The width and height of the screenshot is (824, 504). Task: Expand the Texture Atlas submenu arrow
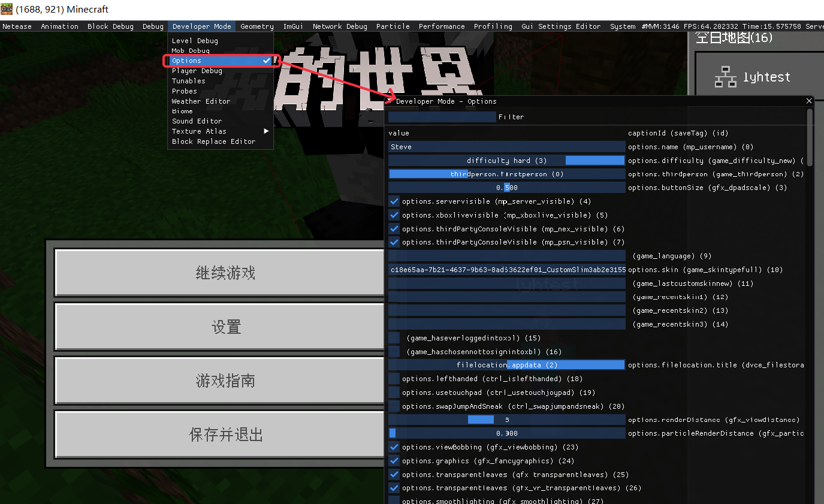pyautogui.click(x=266, y=131)
